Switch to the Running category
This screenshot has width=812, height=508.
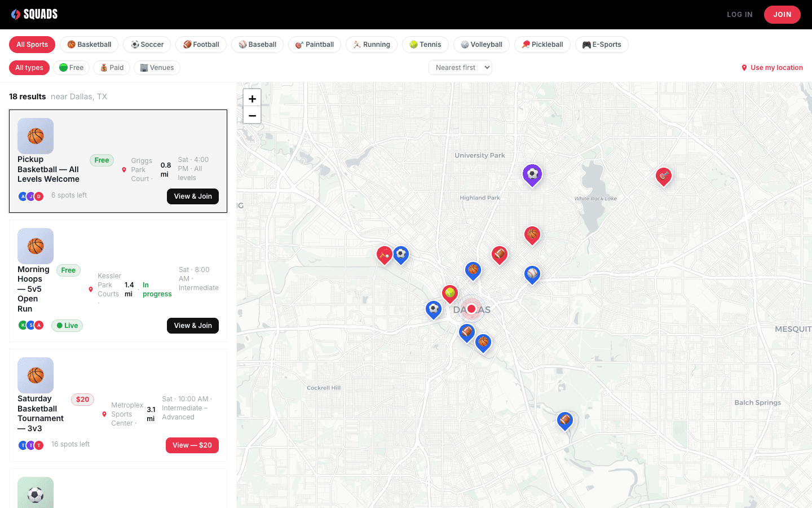371,44
